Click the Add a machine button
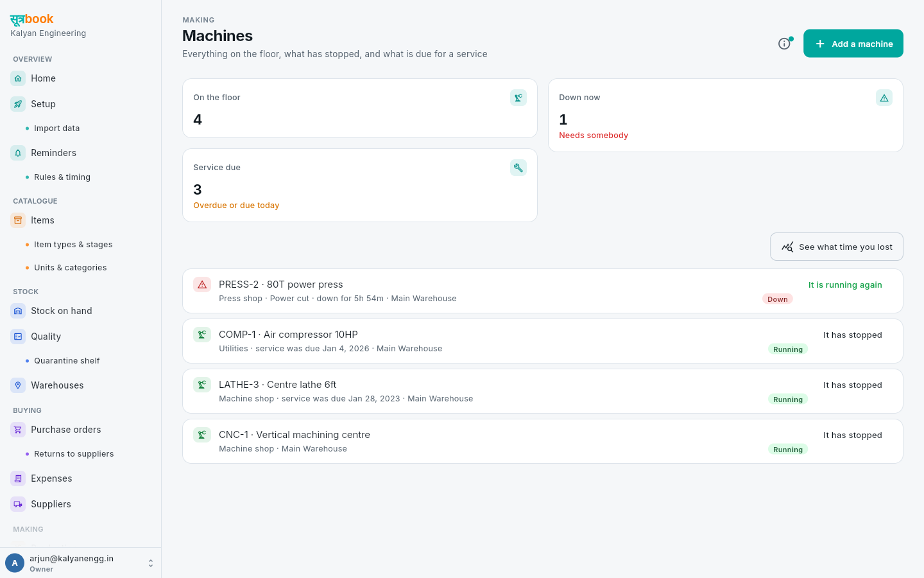924x578 pixels. (x=853, y=44)
